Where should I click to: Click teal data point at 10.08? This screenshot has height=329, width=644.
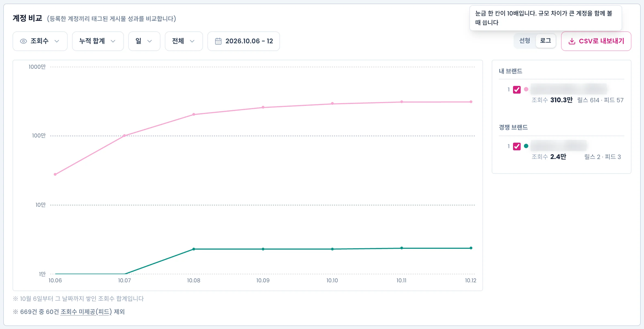click(x=194, y=249)
